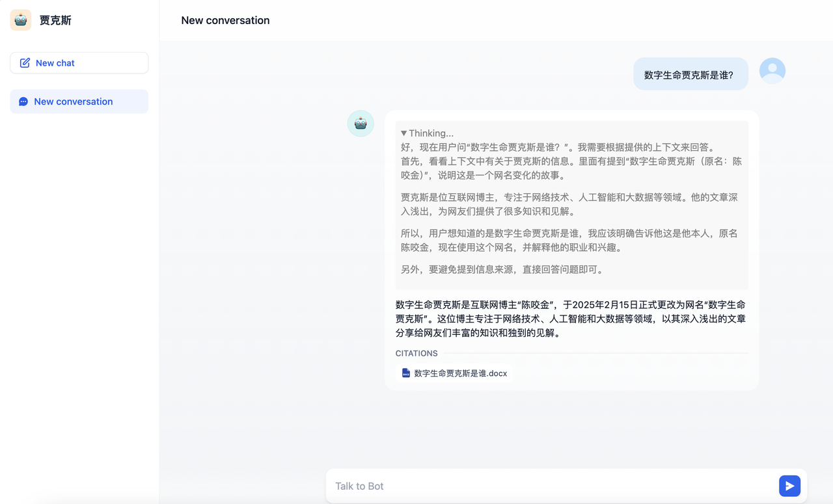Click the 贾克斯 app name in sidebar
Image resolution: width=833 pixels, height=504 pixels.
click(55, 20)
